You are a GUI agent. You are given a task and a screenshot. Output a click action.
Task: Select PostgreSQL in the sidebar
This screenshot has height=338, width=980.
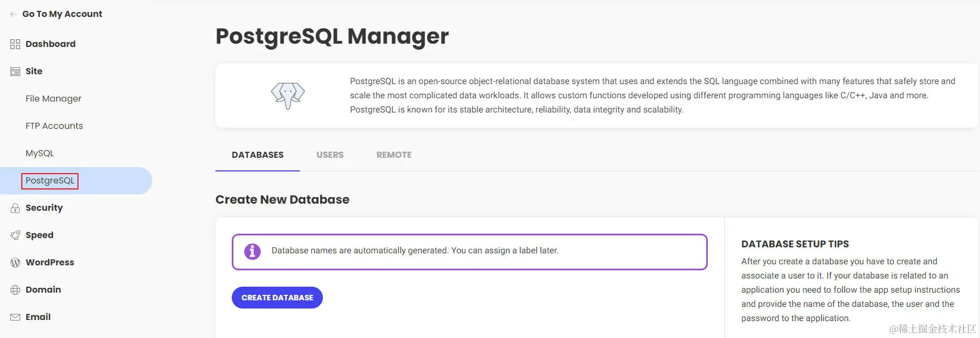pyautogui.click(x=50, y=181)
